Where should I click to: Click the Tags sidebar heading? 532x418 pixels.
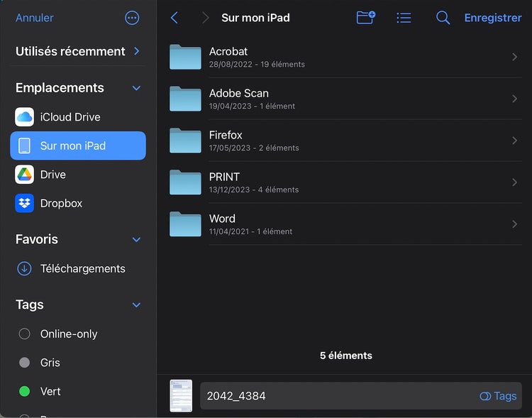click(x=30, y=305)
